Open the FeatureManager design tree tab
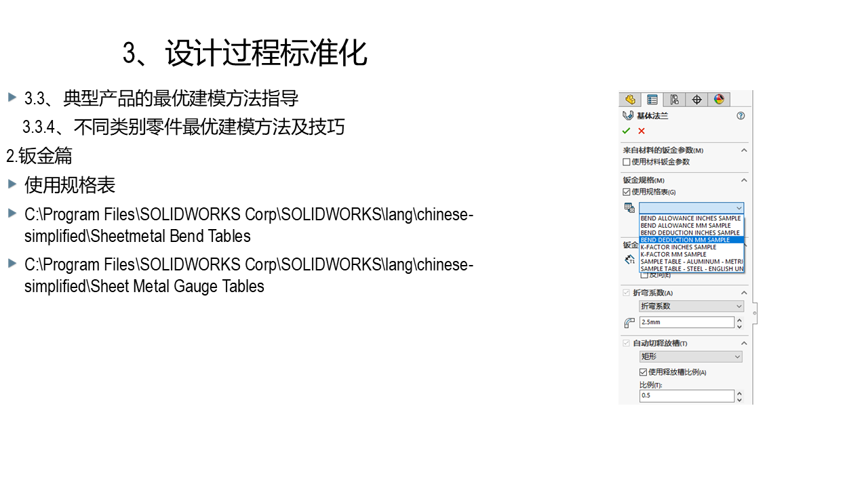Screen dimensions: 868x488 (630, 100)
